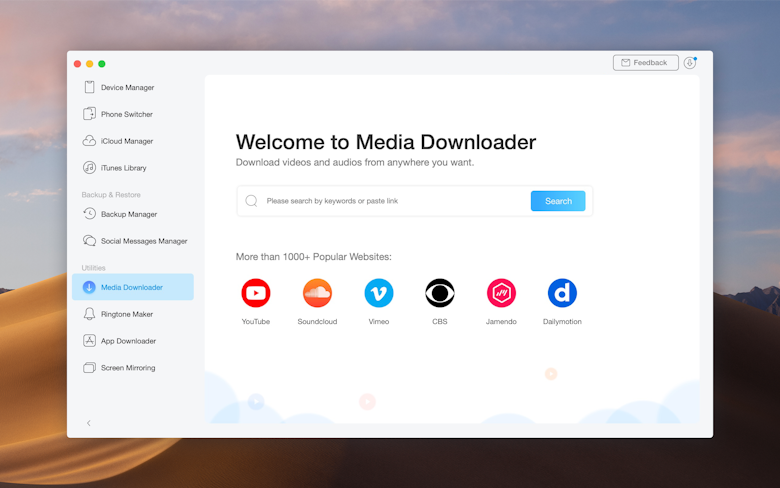Click the green full-screen window button
The image size is (780, 488).
(x=101, y=64)
